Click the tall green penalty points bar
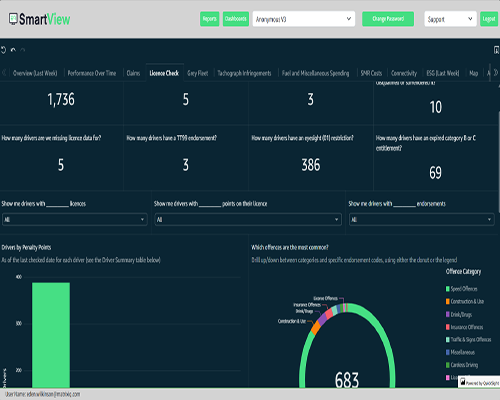The image size is (500, 400). (x=51, y=335)
